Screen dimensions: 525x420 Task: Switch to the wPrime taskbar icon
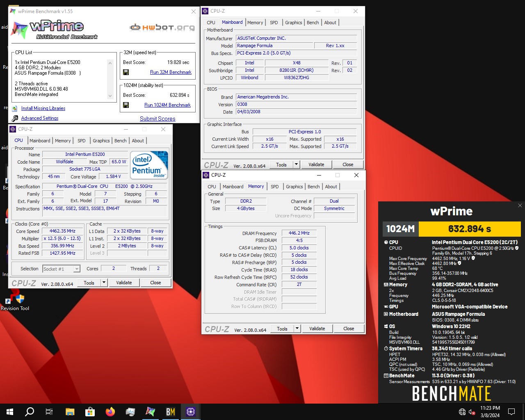tap(150, 412)
